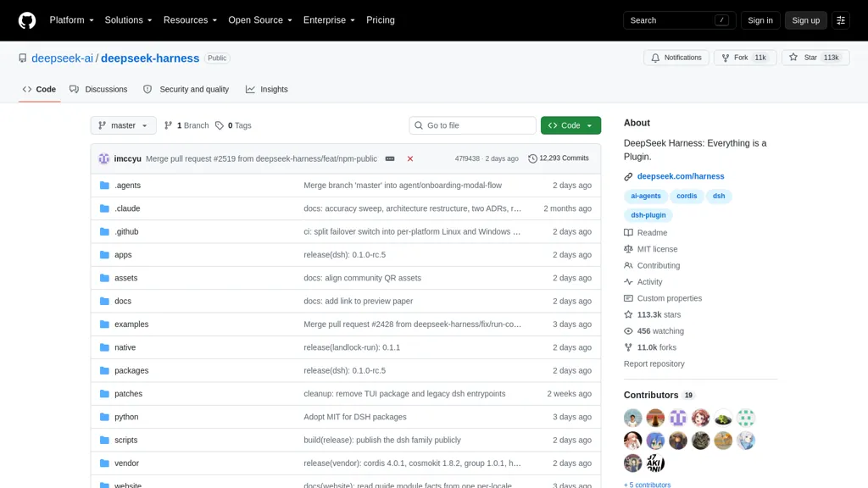
Task: View 12,293 Commits history
Action: [559, 158]
